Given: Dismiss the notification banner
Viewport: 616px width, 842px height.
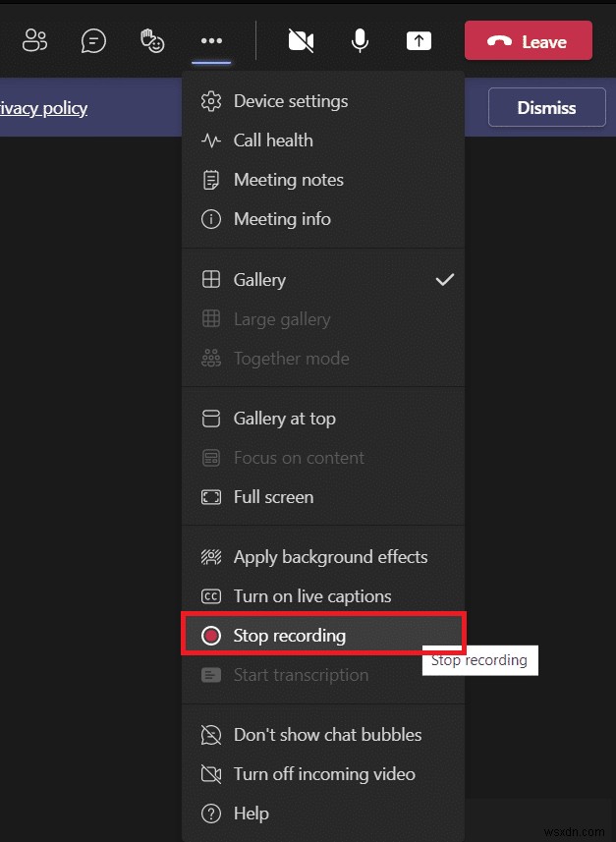Looking at the screenshot, I should click(x=546, y=107).
